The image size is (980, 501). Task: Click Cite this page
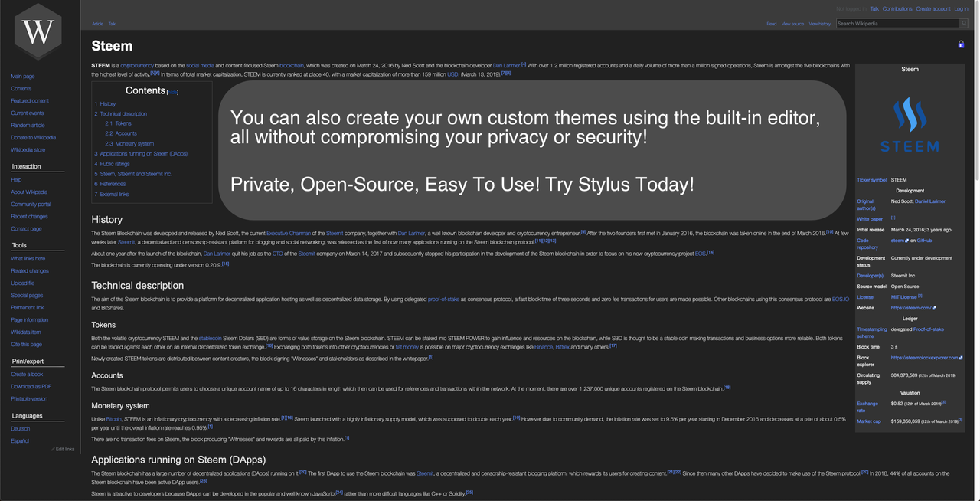(26, 345)
